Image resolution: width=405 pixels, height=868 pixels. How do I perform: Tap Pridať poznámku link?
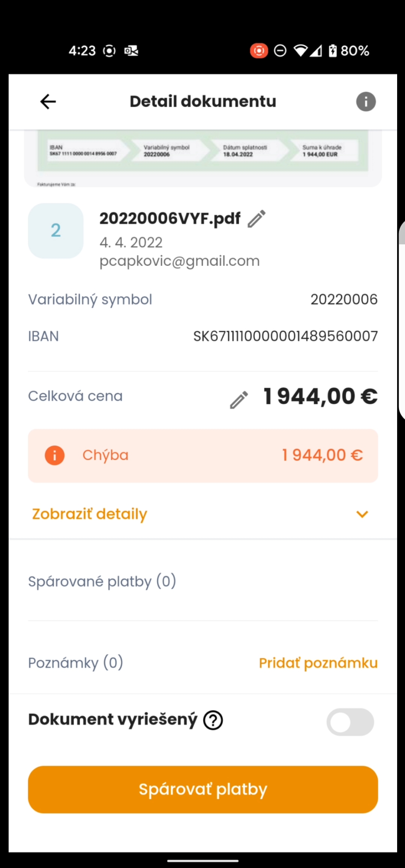(x=318, y=663)
